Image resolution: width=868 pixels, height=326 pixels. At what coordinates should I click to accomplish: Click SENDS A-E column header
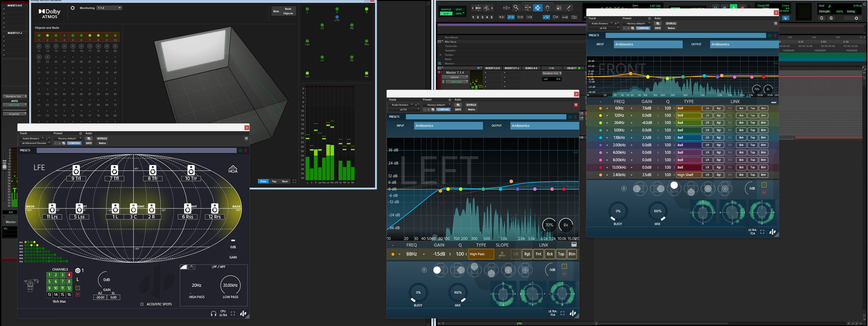[531, 68]
